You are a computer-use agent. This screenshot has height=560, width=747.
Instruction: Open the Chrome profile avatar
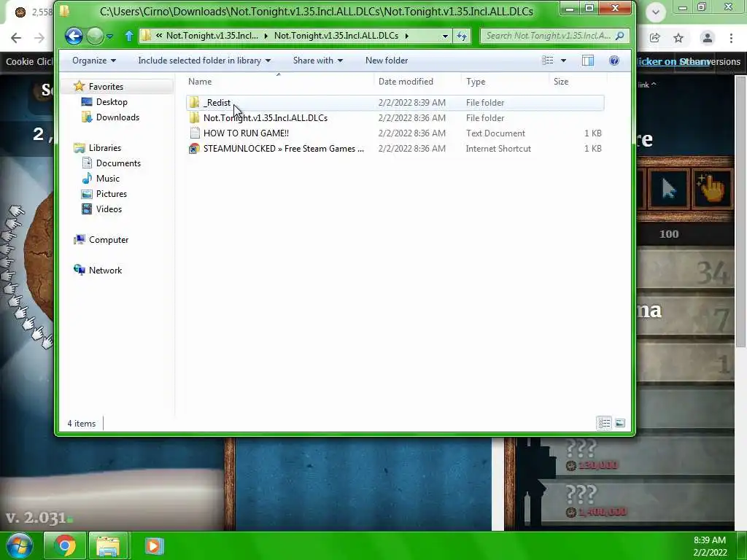708,38
